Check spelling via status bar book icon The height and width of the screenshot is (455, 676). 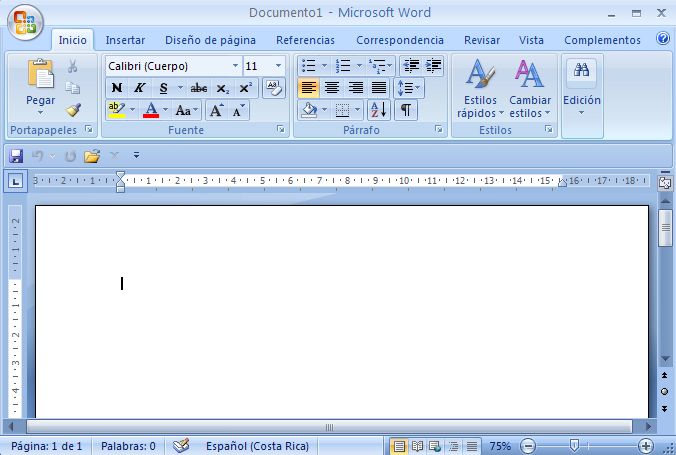[x=181, y=446]
